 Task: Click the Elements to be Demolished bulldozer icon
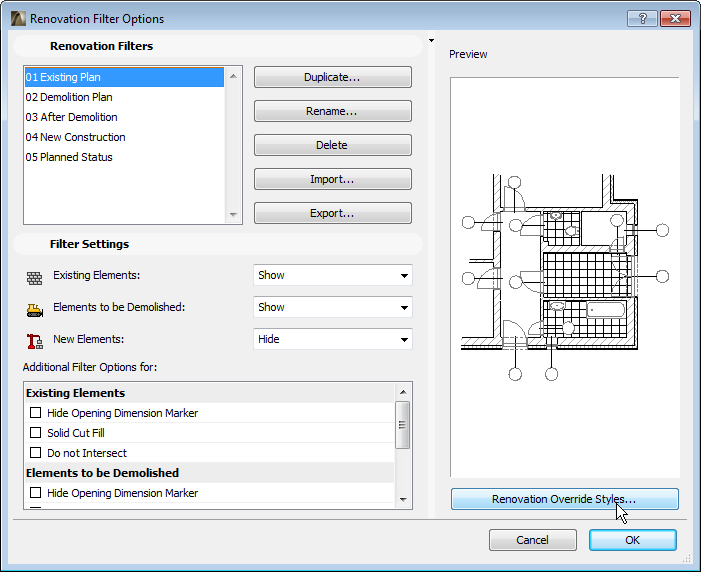point(35,308)
